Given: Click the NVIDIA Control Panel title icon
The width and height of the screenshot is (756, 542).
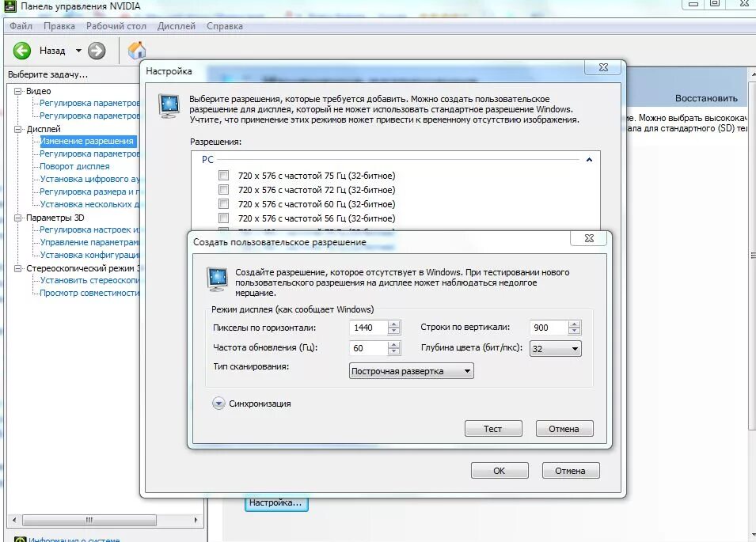Looking at the screenshot, I should click(9, 6).
